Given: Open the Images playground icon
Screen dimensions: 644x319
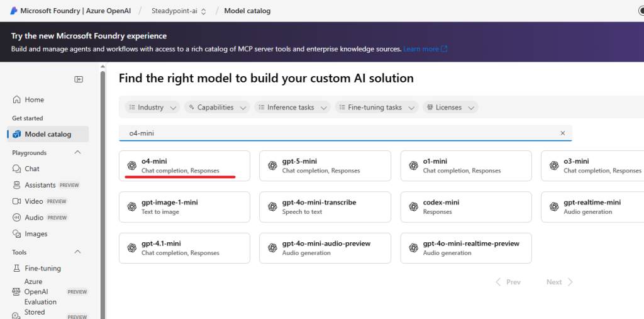Looking at the screenshot, I should pos(17,234).
